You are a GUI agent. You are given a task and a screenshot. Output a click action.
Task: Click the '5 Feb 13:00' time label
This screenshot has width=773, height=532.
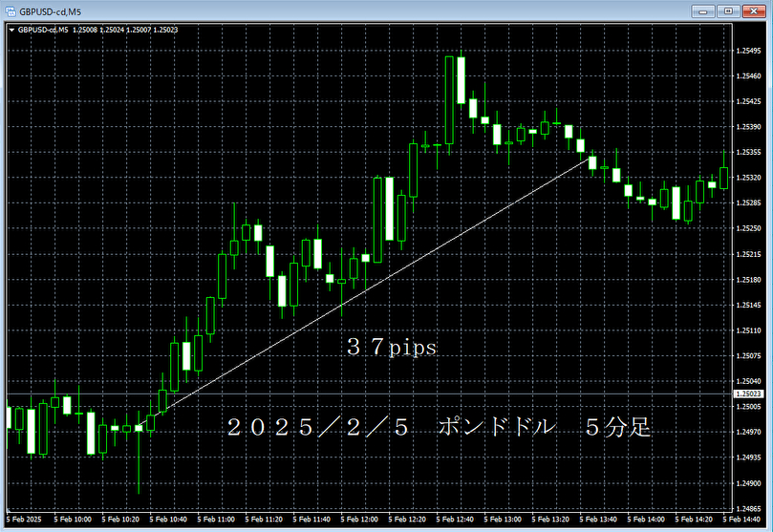pyautogui.click(x=503, y=520)
